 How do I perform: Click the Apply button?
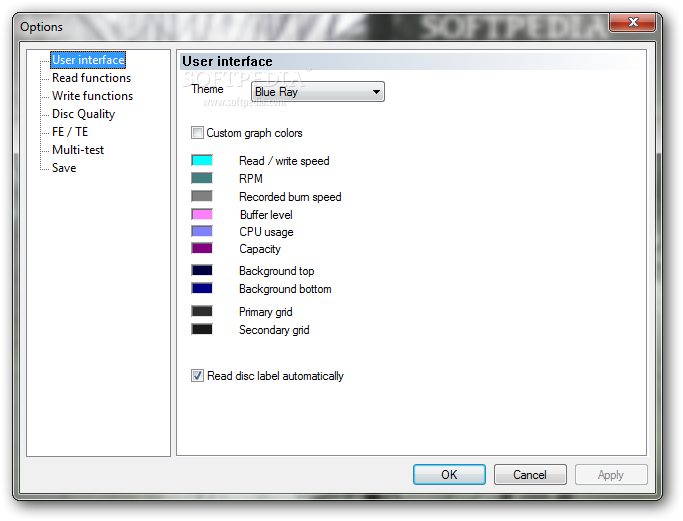pyautogui.click(x=611, y=474)
